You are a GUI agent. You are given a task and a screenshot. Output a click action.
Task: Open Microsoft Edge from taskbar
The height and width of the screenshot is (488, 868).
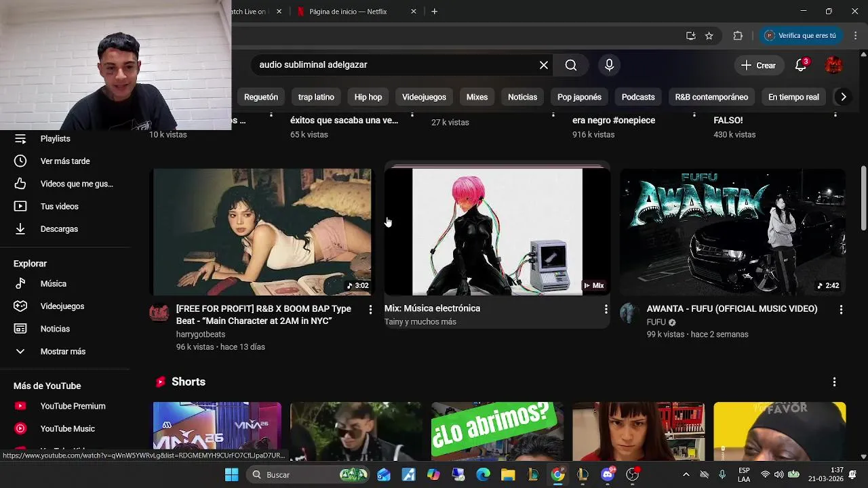pos(483,474)
